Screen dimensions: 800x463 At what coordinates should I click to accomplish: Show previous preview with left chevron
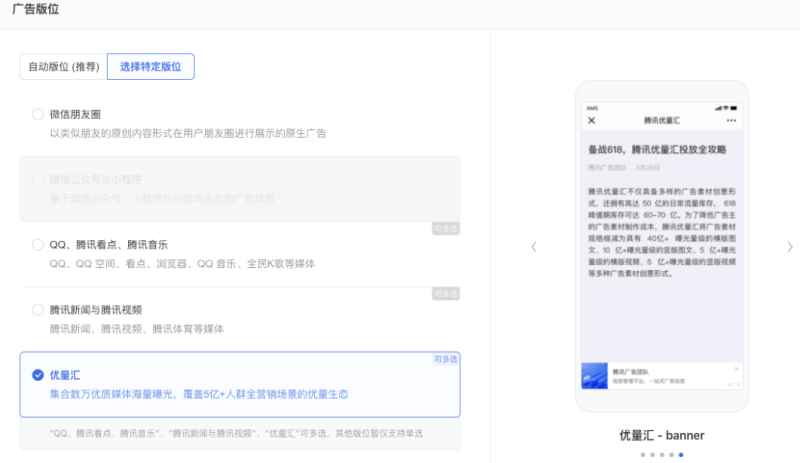click(x=534, y=247)
